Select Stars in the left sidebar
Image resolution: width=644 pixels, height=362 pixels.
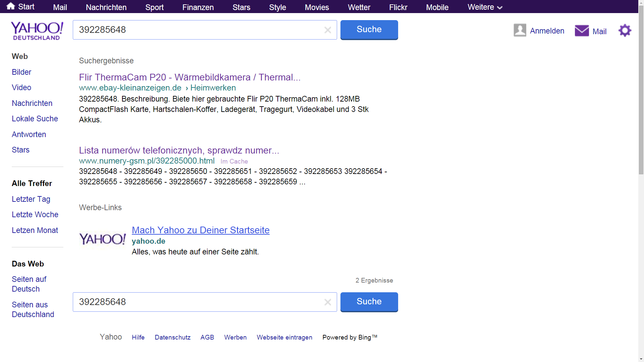(20, 150)
